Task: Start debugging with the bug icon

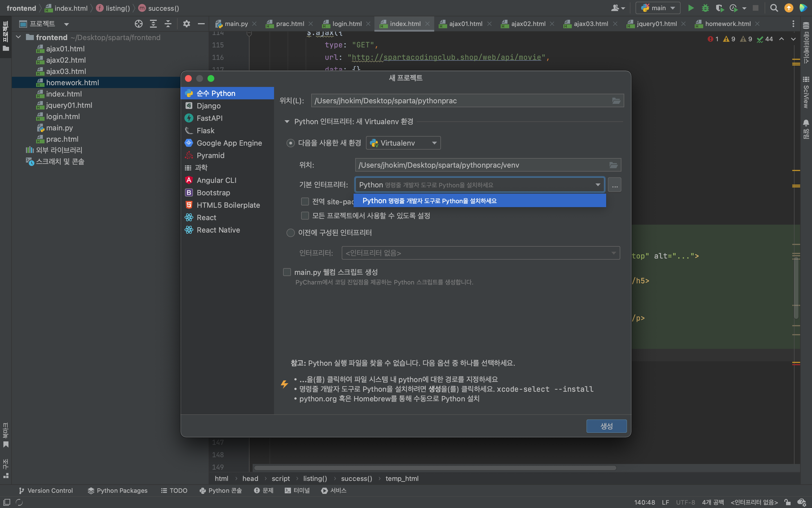Action: coord(705,8)
